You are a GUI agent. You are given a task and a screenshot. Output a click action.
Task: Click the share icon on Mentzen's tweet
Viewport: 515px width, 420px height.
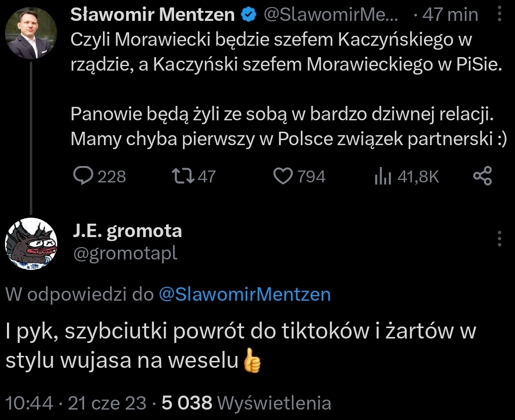coord(482,176)
